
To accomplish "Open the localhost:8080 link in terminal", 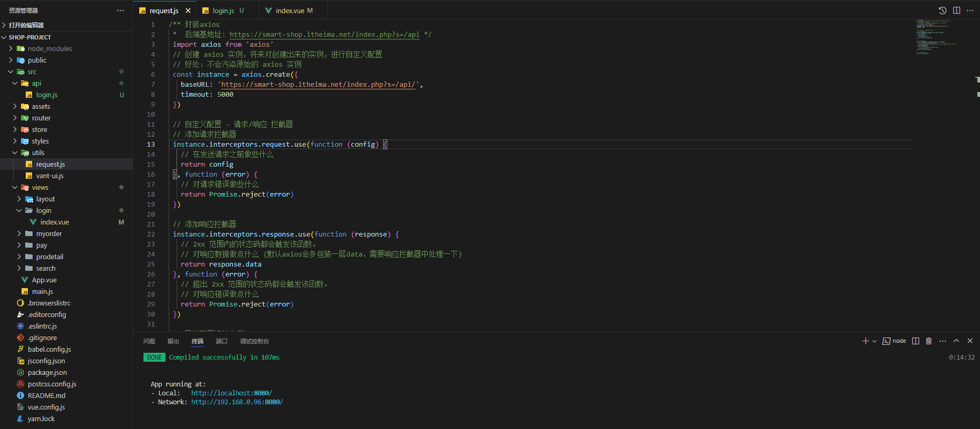I will coord(231,393).
